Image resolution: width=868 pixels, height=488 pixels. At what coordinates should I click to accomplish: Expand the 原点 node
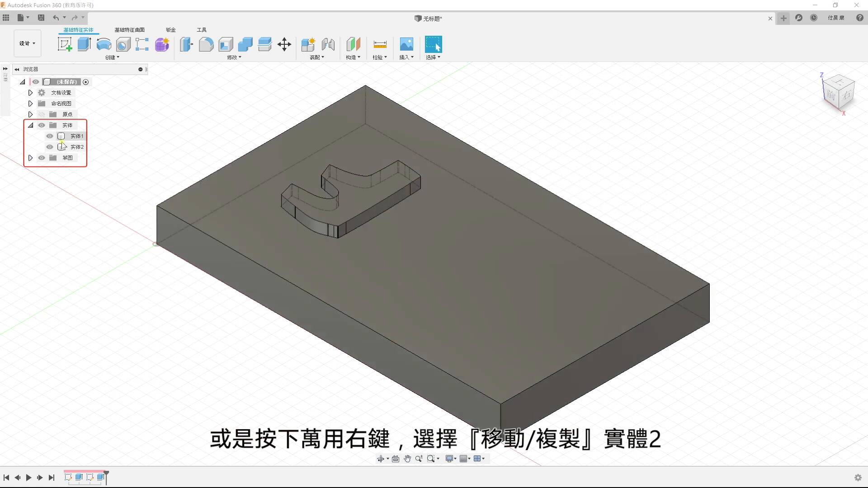click(30, 114)
